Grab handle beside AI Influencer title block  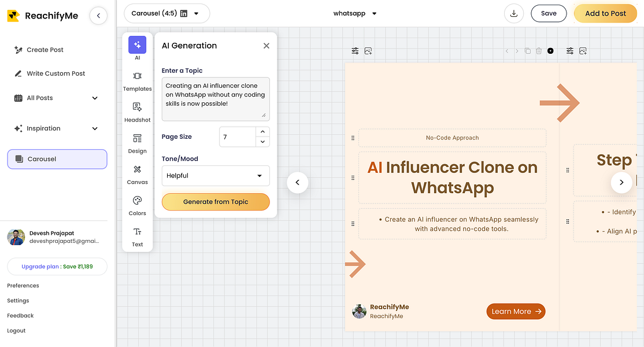[353, 178]
